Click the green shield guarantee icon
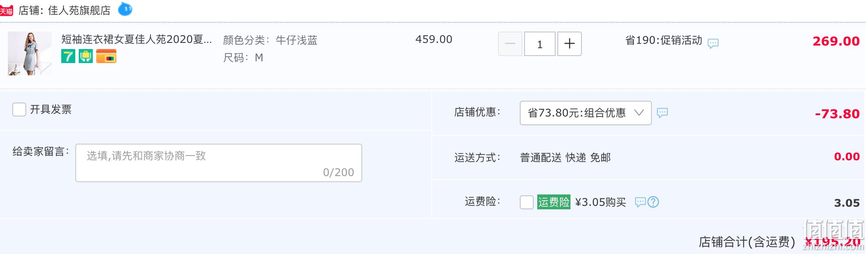The width and height of the screenshot is (868, 254). [x=86, y=56]
